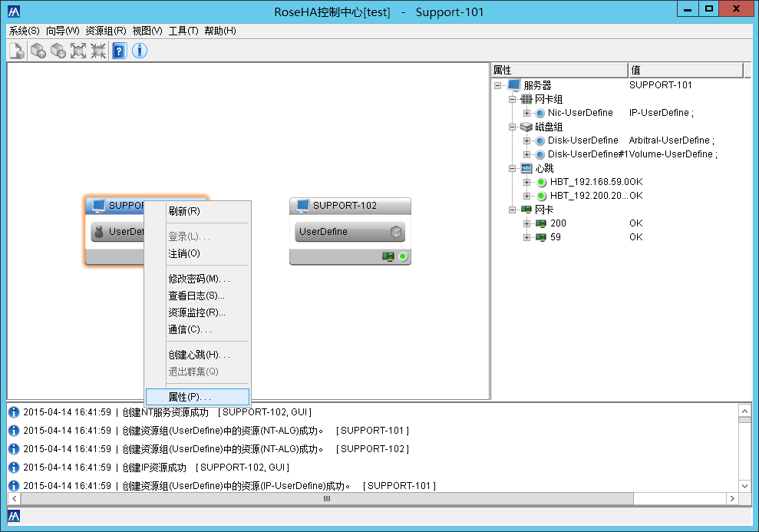Click the 值 column header

coord(685,70)
